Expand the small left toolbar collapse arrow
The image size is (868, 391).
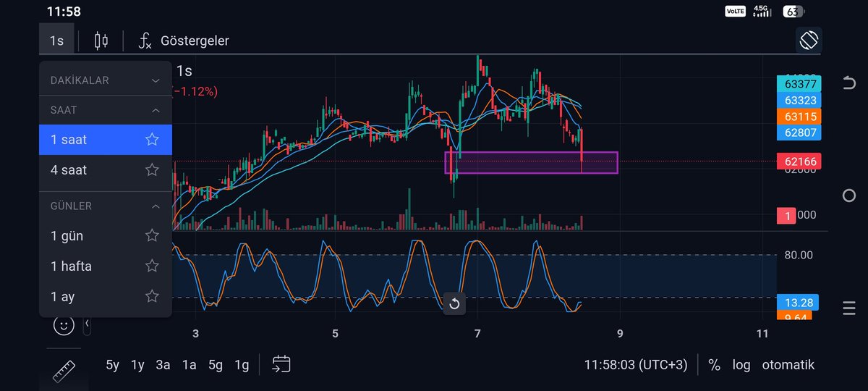(x=87, y=323)
